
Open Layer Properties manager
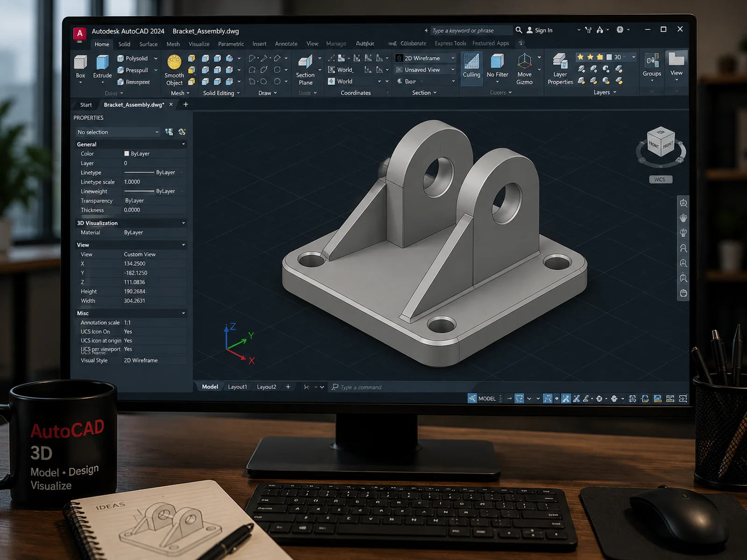[560, 69]
